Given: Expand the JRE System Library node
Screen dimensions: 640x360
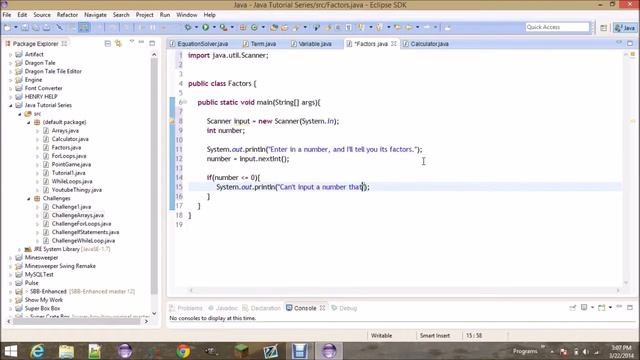Looking at the screenshot, I should [x=20, y=249].
